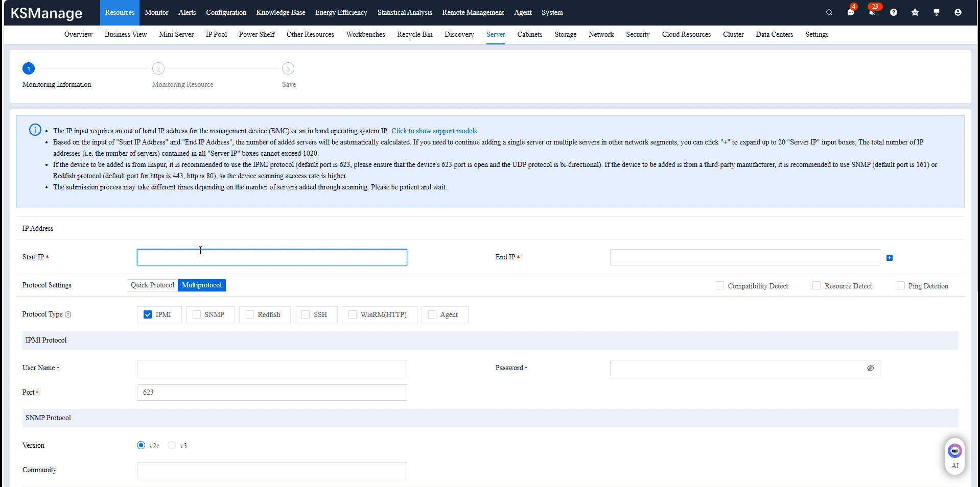Viewport: 980px width, 487px height.
Task: Open the search icon in top bar
Action: (829, 12)
